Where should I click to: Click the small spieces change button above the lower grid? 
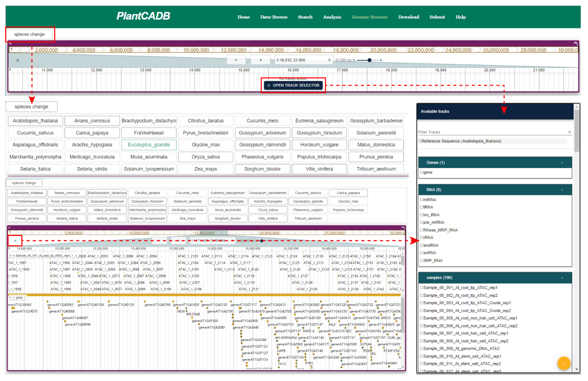(24, 183)
